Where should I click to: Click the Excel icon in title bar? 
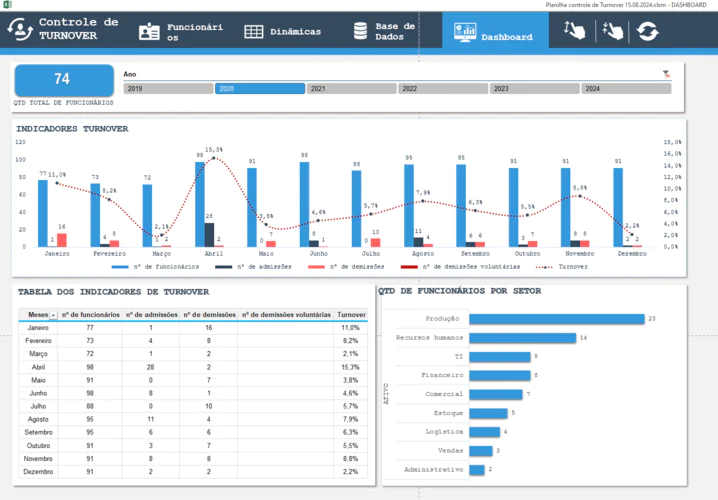[x=7, y=5]
